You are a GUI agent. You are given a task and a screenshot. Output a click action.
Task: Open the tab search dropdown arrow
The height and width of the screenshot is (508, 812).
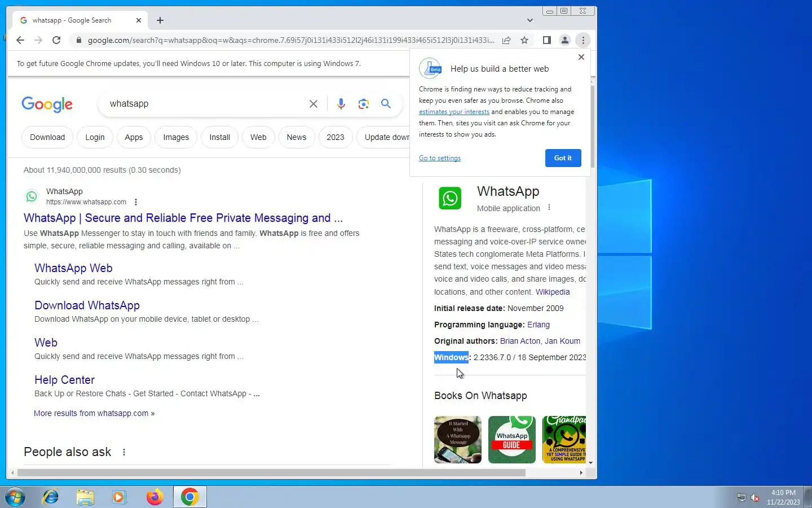click(x=530, y=20)
